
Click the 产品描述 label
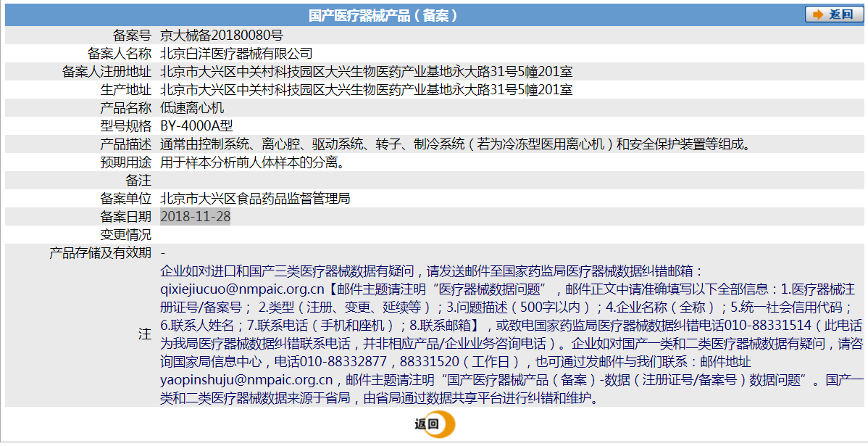125,144
